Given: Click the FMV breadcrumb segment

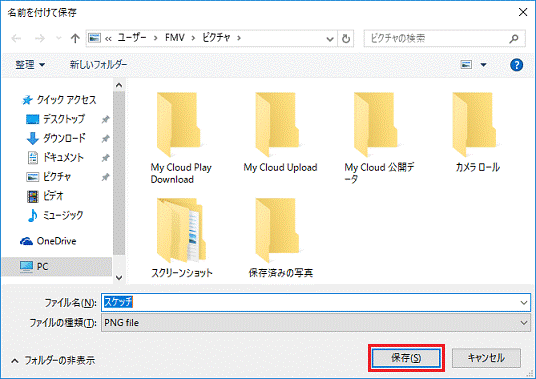Looking at the screenshot, I should [x=175, y=38].
